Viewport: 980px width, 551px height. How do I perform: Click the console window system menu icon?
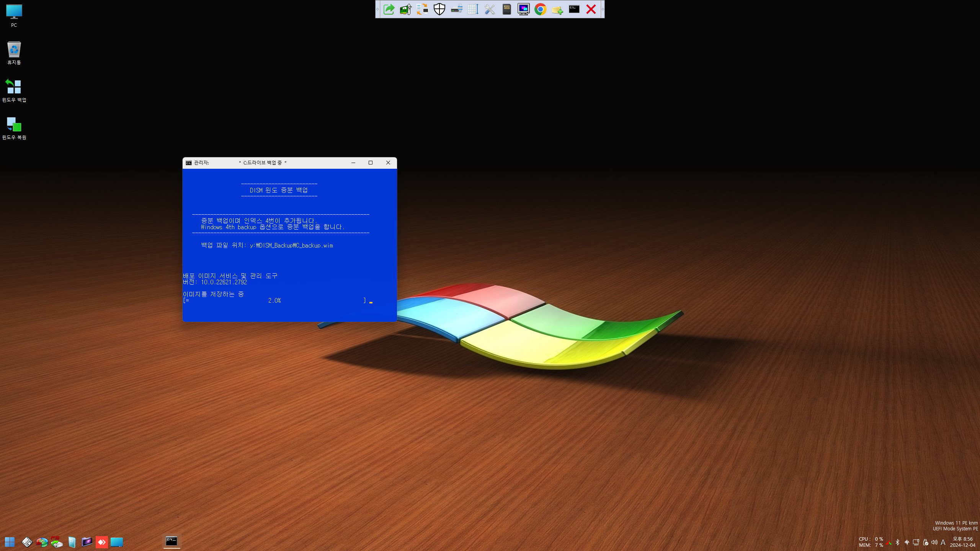click(189, 163)
